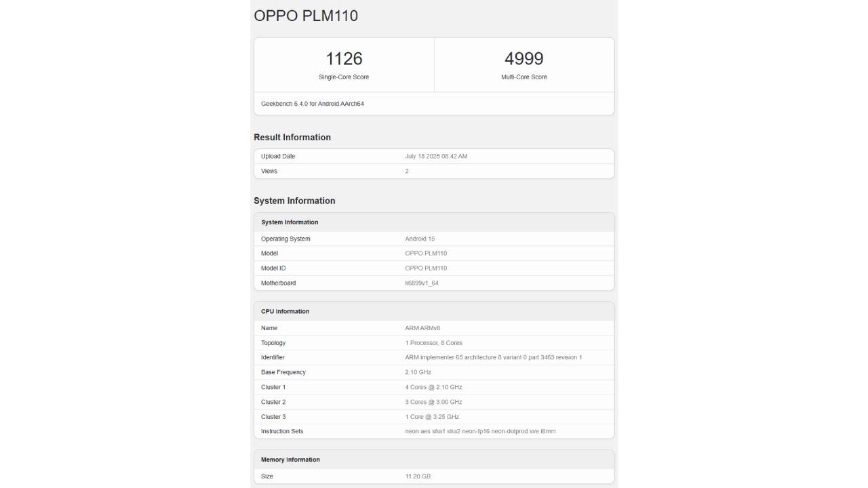Click the Multi-Core Score label

click(x=524, y=77)
